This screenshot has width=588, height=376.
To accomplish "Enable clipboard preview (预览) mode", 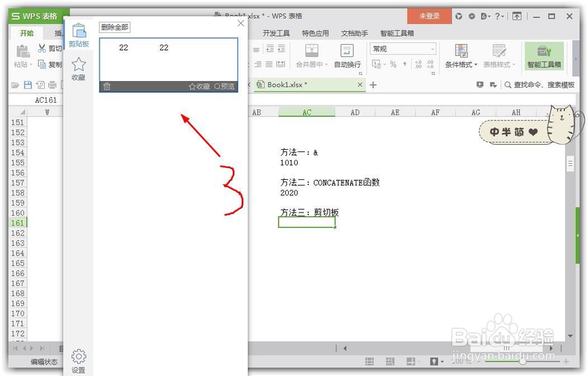I will (x=224, y=86).
